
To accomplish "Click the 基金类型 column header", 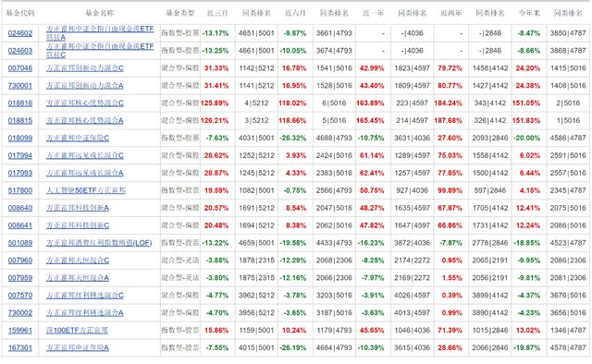I will [x=180, y=13].
